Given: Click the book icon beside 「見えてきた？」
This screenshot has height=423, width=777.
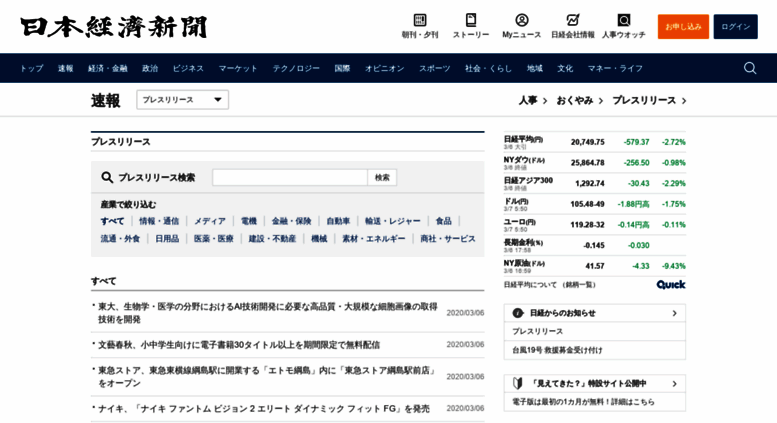Looking at the screenshot, I should pos(518,383).
